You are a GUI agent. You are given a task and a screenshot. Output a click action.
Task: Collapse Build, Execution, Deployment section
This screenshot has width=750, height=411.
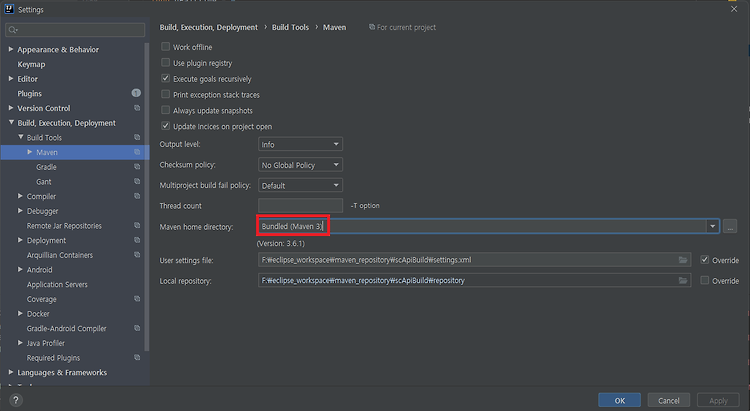(x=11, y=122)
